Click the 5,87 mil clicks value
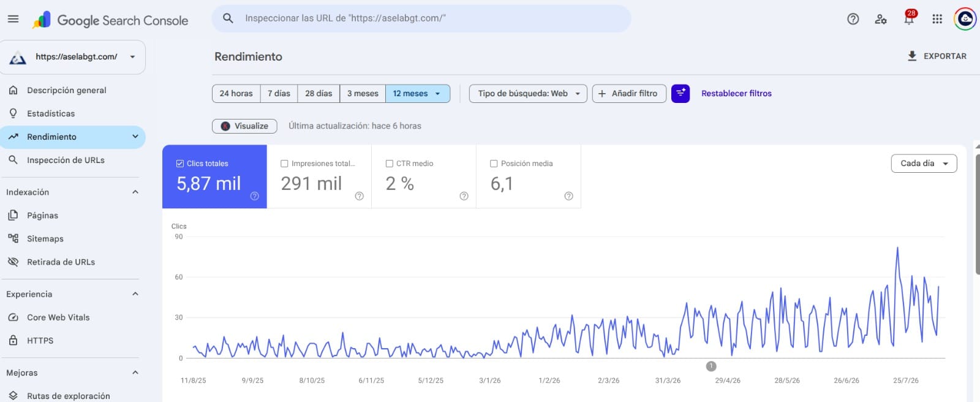The width and height of the screenshot is (980, 402). 209,183
